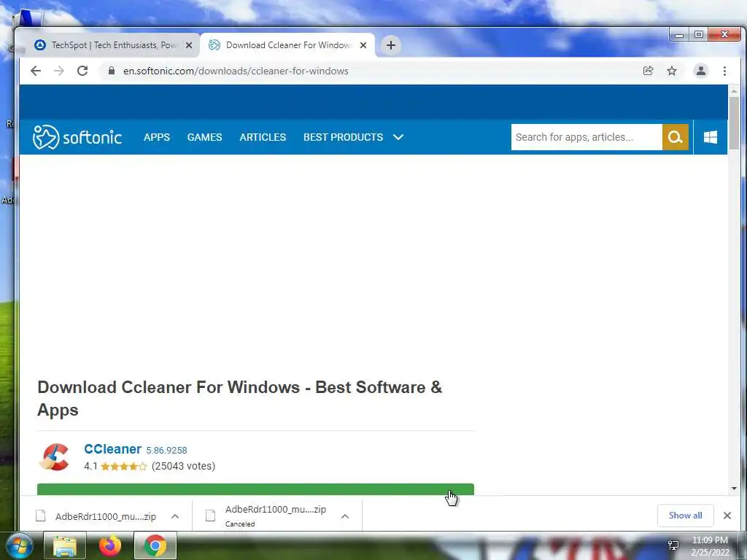The image size is (747, 560).
Task: Click the share page icon in address bar
Action: coord(648,71)
